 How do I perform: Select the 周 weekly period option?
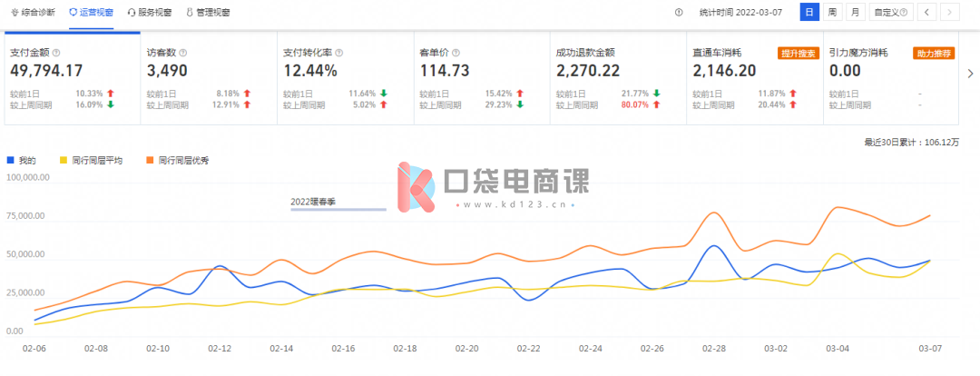[x=832, y=13]
